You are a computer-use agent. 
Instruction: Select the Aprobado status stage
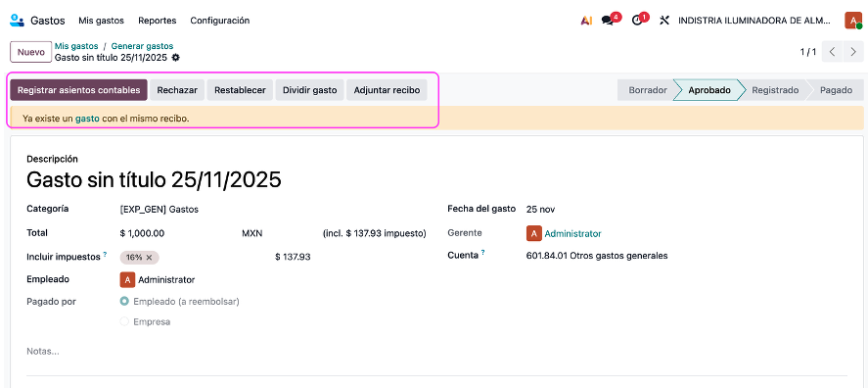(x=709, y=90)
